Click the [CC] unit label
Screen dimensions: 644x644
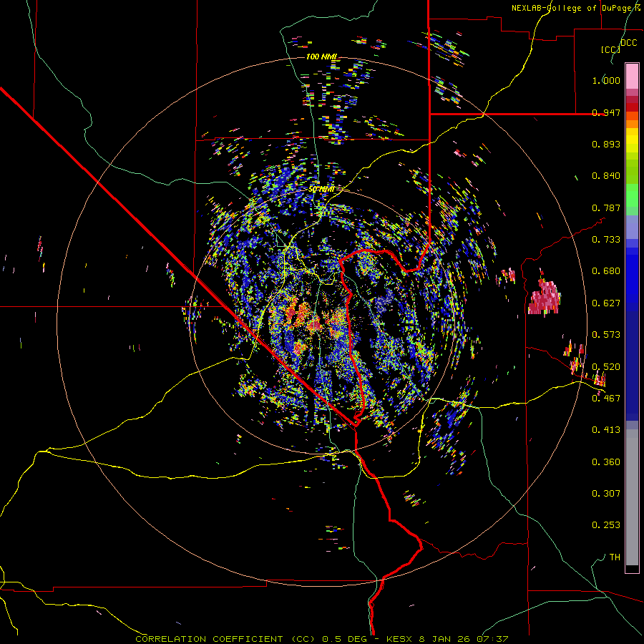point(610,49)
